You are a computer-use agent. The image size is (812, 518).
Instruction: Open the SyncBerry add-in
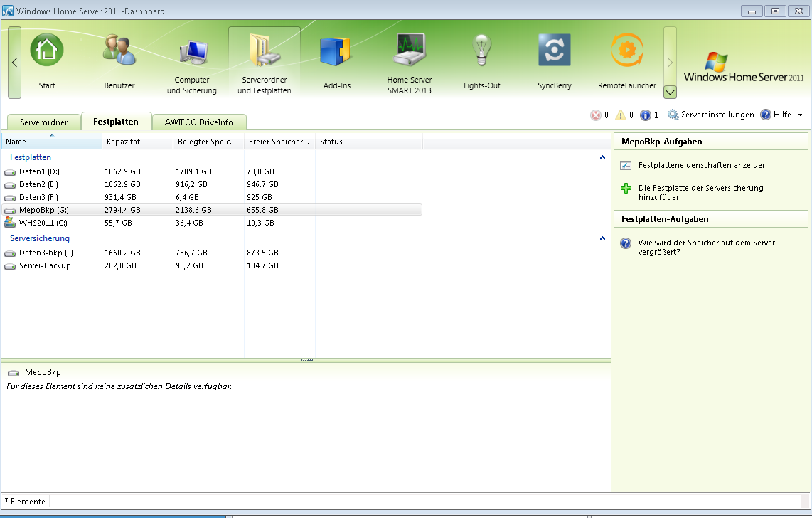[x=554, y=50]
